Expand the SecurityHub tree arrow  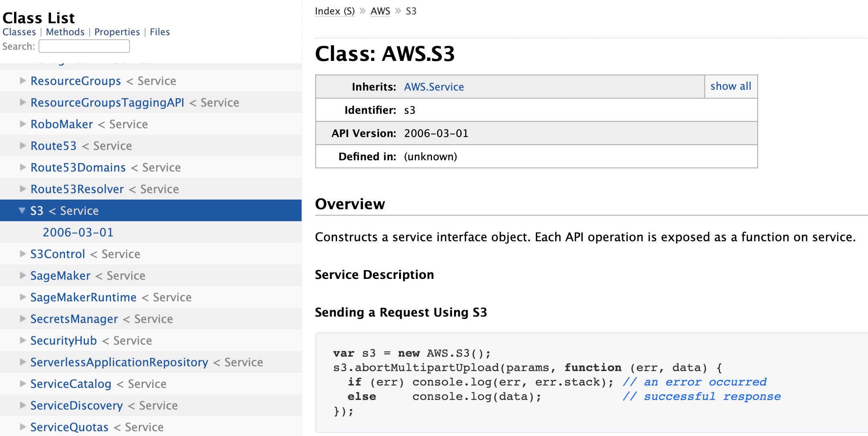point(23,340)
